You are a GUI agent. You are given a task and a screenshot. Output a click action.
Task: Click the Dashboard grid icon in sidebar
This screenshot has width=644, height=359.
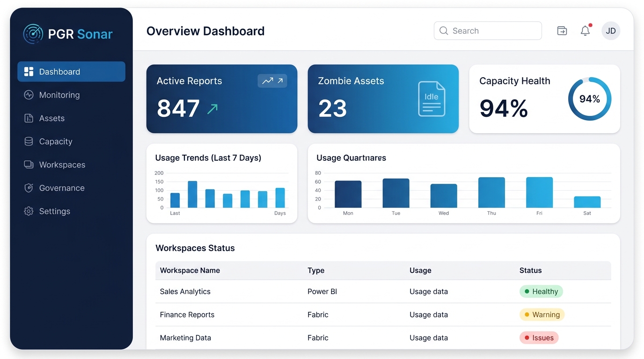[x=29, y=72]
